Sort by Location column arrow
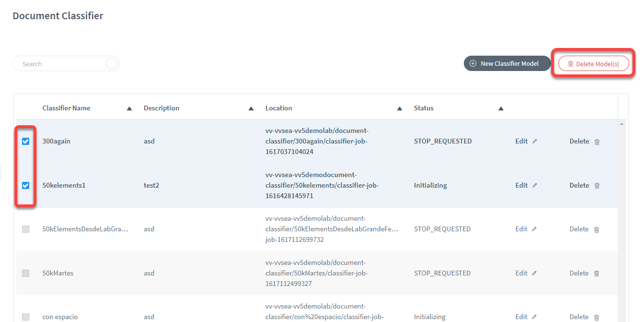644x322 pixels. click(x=400, y=108)
